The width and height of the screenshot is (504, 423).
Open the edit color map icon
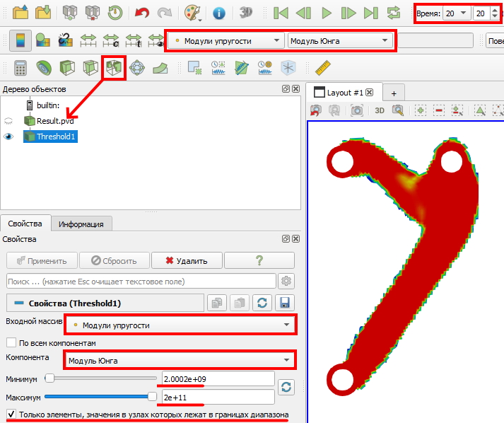click(43, 40)
